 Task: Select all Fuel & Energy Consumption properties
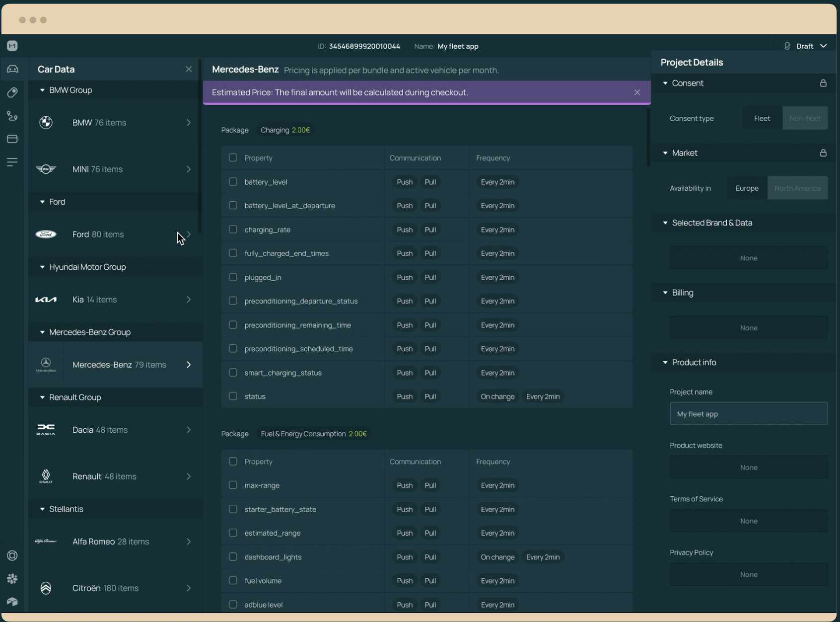pos(233,462)
